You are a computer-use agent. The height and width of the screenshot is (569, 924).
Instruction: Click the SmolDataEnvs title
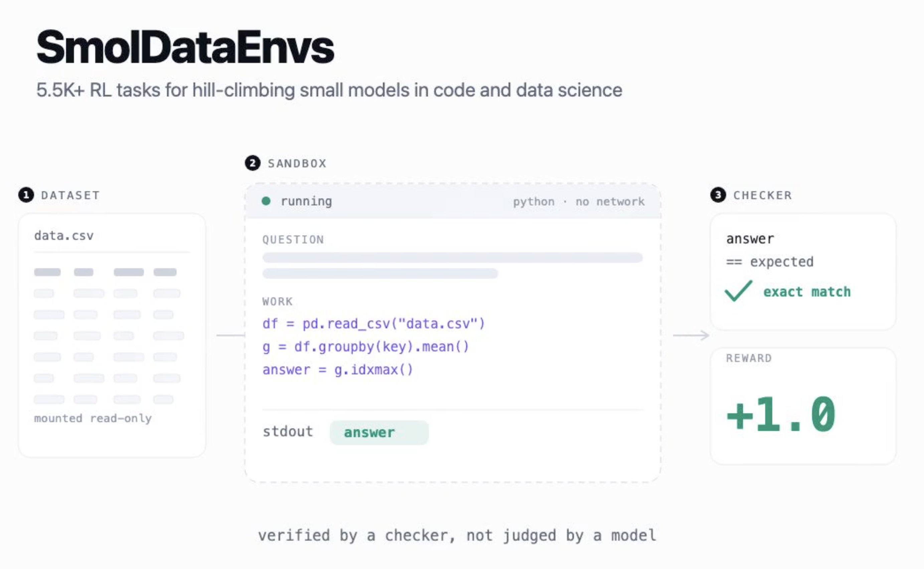(x=185, y=48)
